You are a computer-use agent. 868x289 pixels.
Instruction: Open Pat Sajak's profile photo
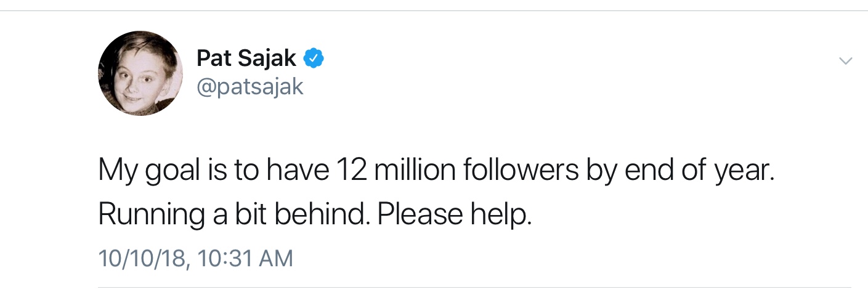tap(140, 73)
